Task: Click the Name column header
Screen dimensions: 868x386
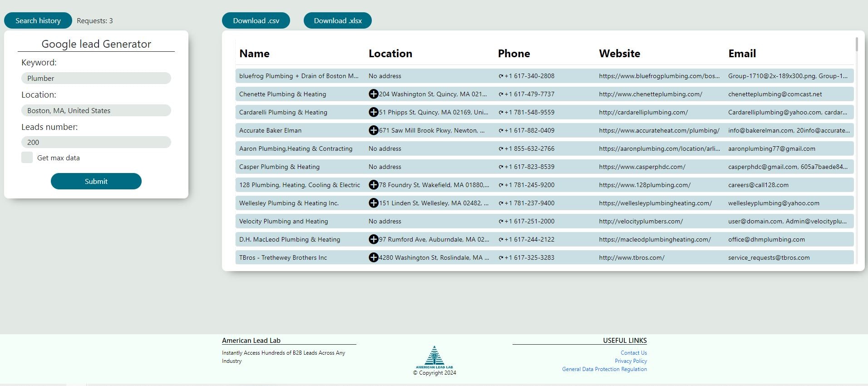Action: 254,54
